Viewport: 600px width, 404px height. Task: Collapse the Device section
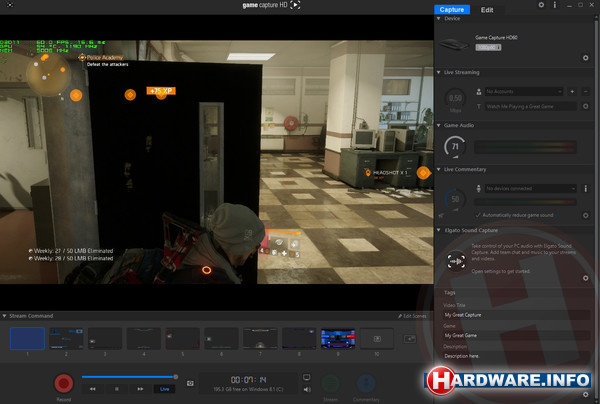point(439,18)
